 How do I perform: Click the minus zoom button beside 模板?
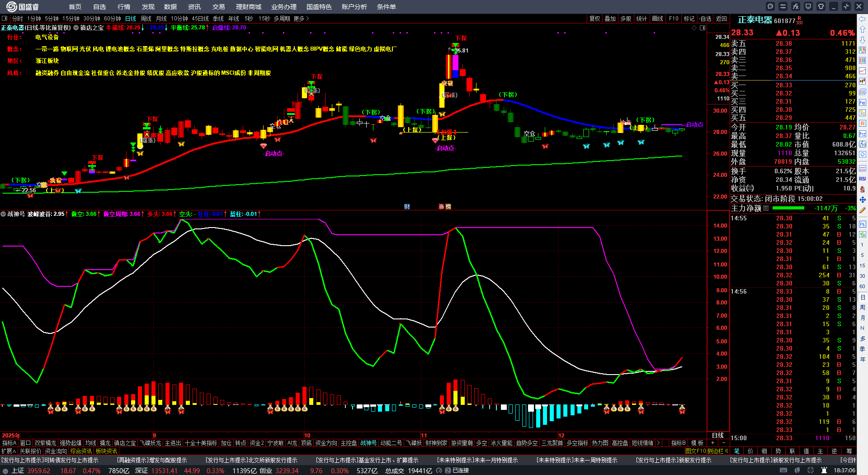click(724, 443)
